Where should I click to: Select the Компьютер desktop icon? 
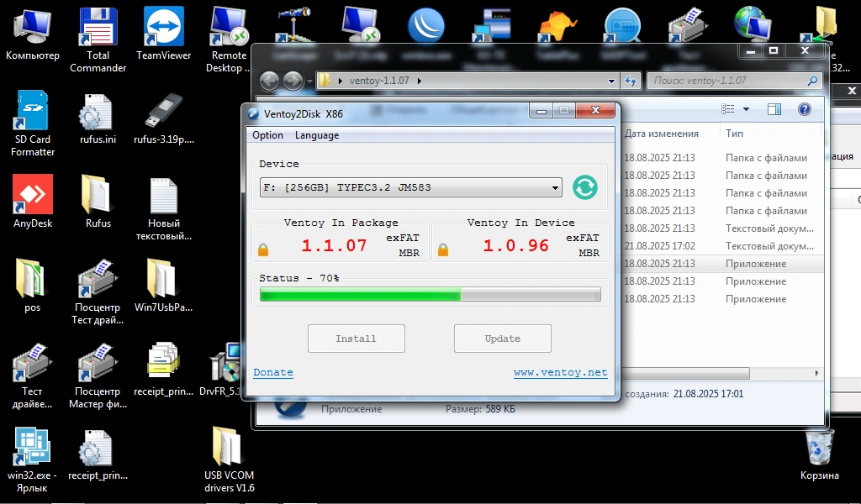click(33, 34)
